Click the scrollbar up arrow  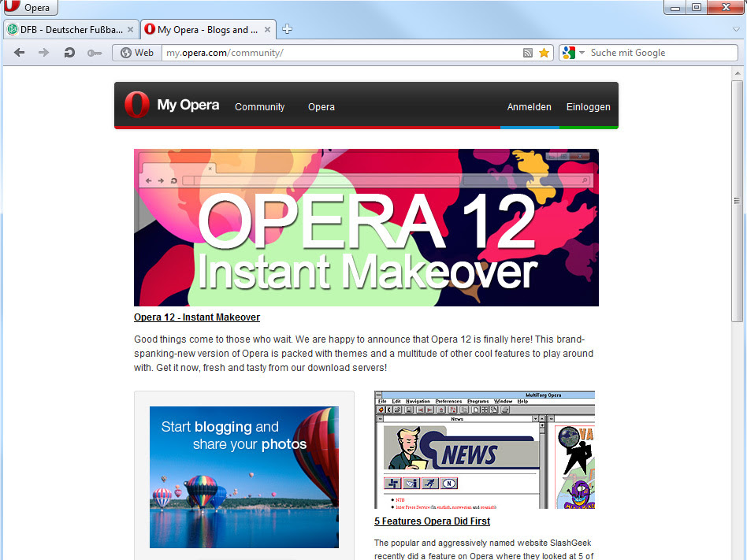click(737, 73)
